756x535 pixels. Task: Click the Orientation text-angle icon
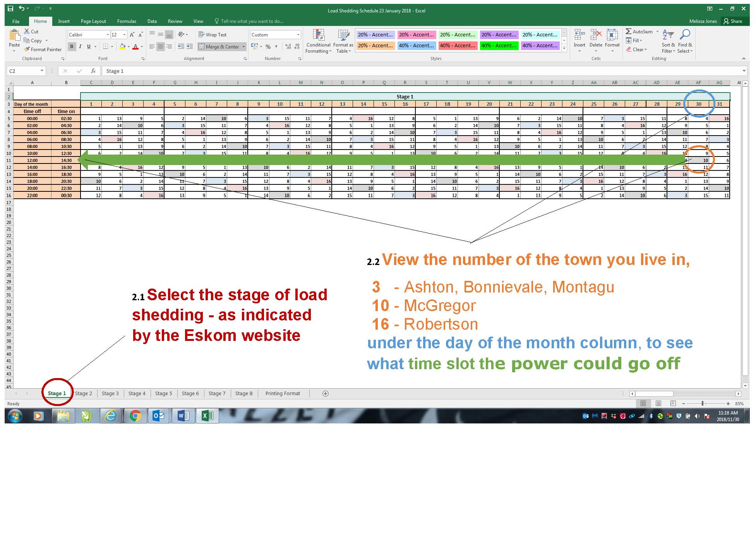[181, 34]
